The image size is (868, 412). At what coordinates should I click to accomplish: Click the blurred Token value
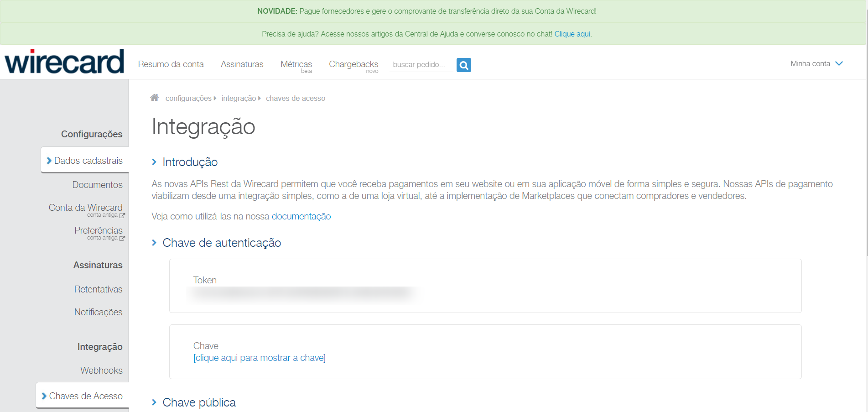point(303,293)
